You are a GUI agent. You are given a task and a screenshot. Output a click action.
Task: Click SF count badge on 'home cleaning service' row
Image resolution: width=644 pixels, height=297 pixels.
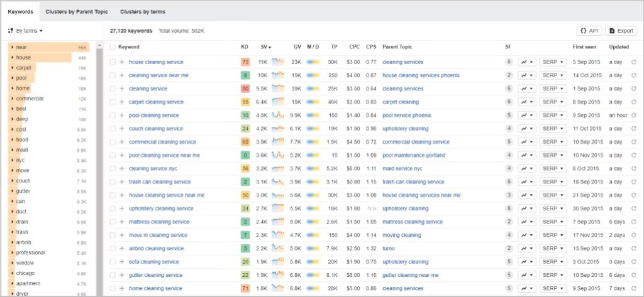coord(509,288)
